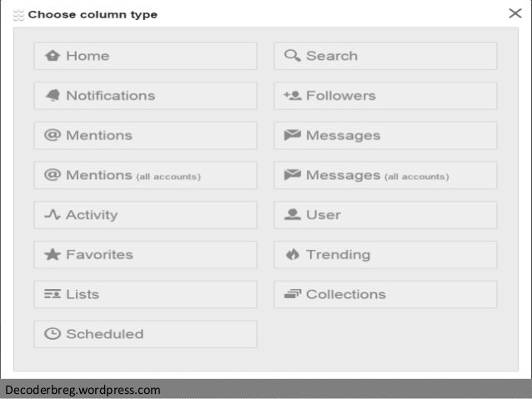Close the Choose column type dialog
532x399 pixels.
pyautogui.click(x=515, y=13)
